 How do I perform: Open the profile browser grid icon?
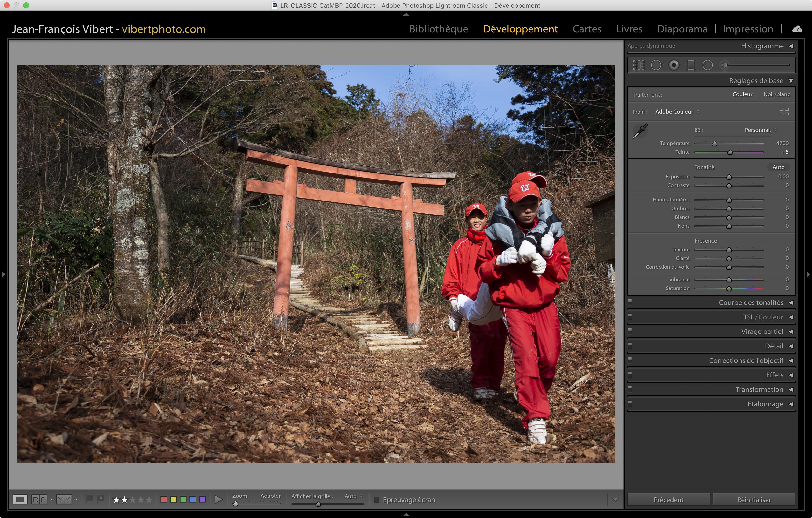pyautogui.click(x=784, y=112)
